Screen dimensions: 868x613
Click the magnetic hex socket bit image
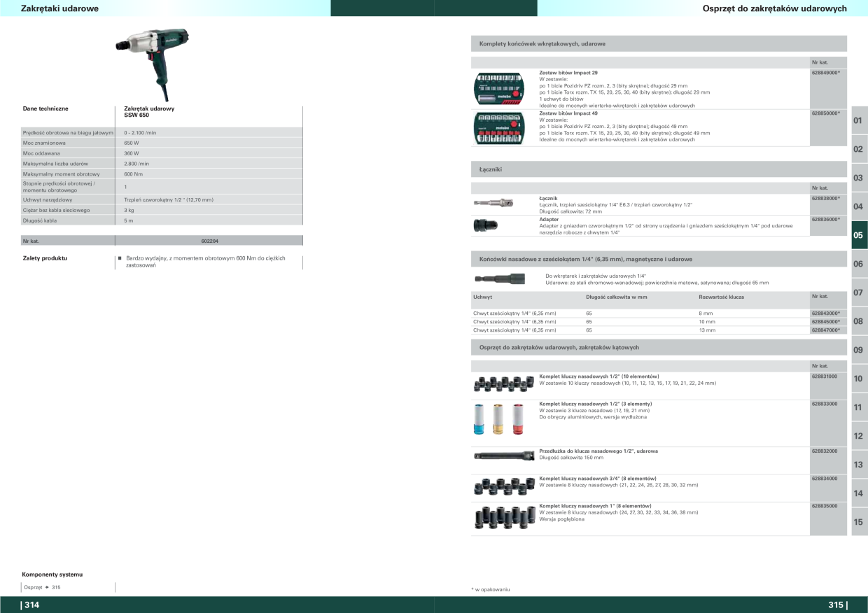(x=500, y=279)
